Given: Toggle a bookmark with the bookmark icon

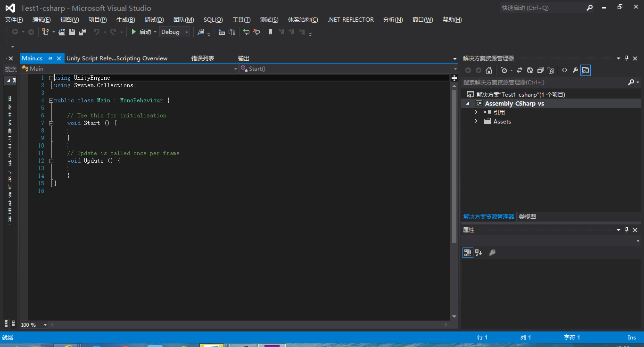Looking at the screenshot, I should tap(271, 32).
